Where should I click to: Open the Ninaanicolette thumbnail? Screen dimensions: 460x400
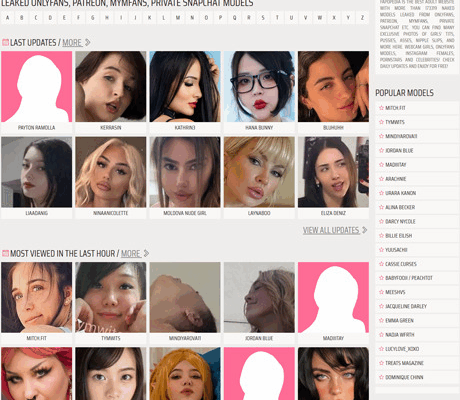point(111,172)
